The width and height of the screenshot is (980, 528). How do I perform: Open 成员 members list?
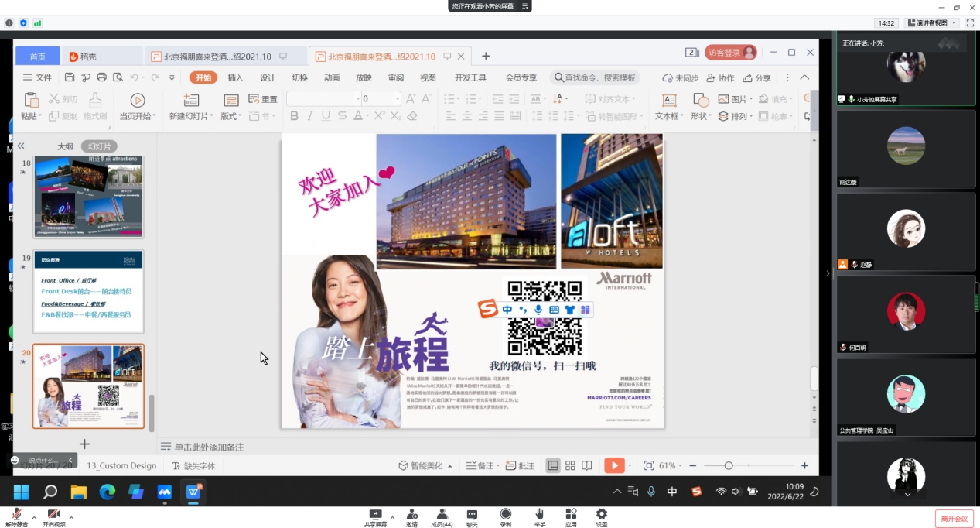coord(442,515)
